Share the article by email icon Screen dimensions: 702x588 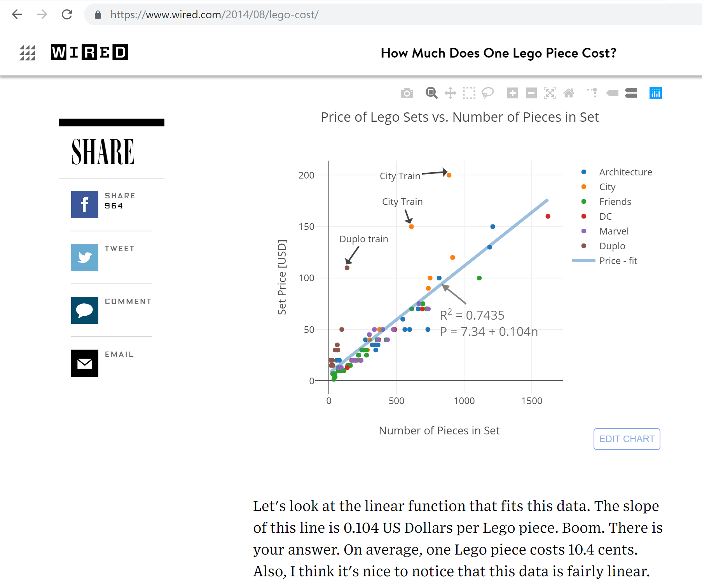pyautogui.click(x=85, y=363)
